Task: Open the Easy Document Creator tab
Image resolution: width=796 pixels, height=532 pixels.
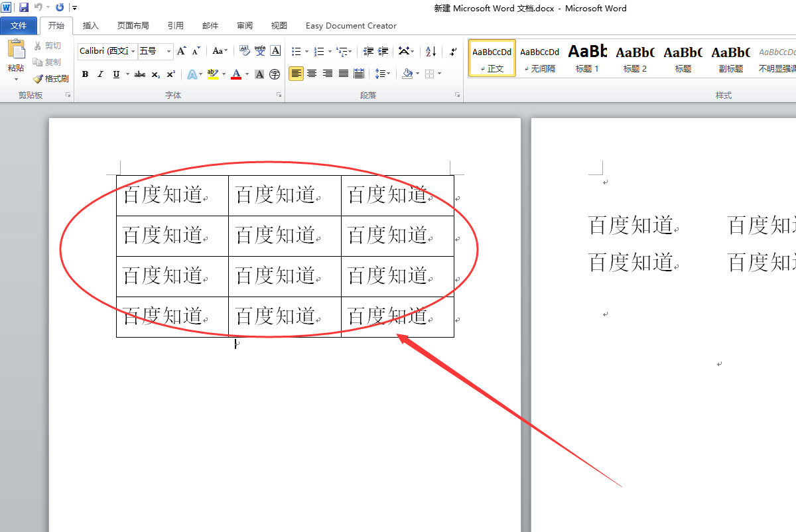Action: pyautogui.click(x=351, y=26)
